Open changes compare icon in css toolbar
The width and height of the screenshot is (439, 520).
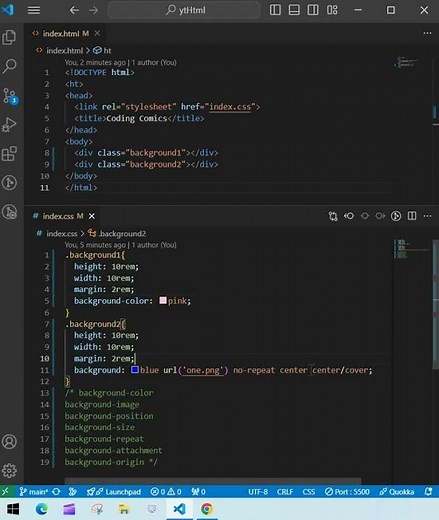[333, 216]
